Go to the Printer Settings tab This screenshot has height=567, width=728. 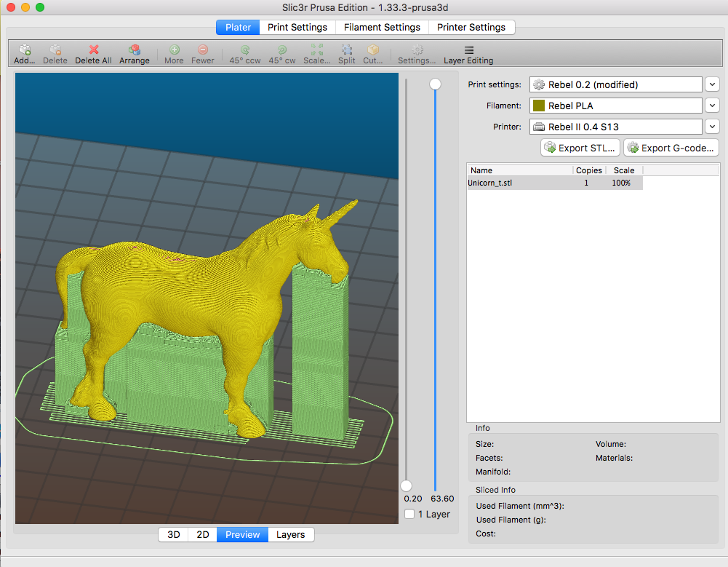[x=471, y=27]
